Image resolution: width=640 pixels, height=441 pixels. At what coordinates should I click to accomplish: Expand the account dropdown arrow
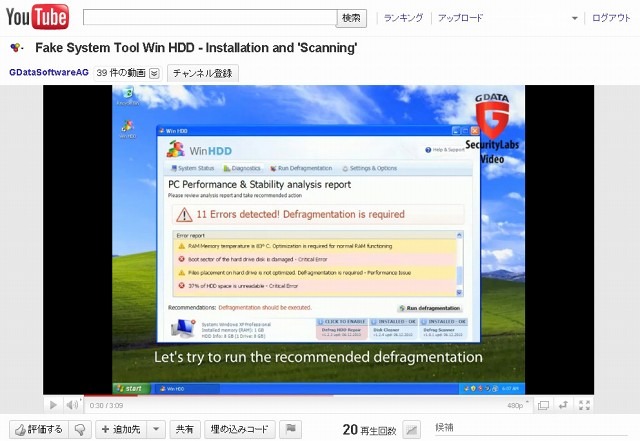[575, 18]
